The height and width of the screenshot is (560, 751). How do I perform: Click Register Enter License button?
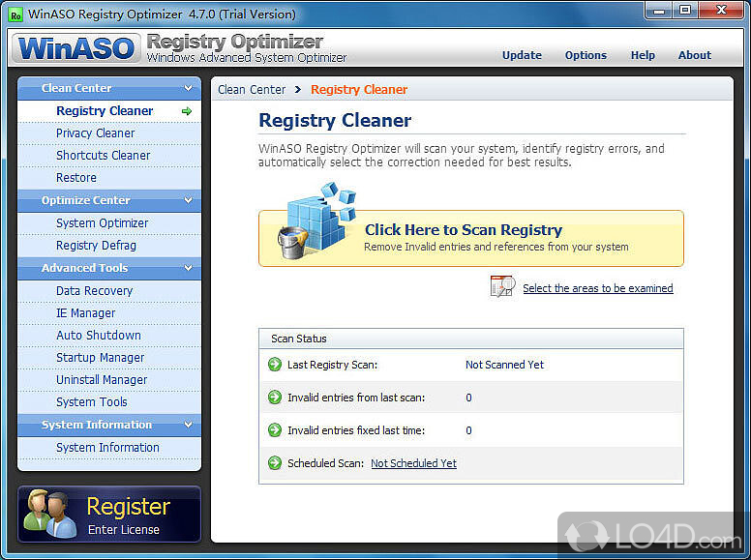click(x=109, y=514)
